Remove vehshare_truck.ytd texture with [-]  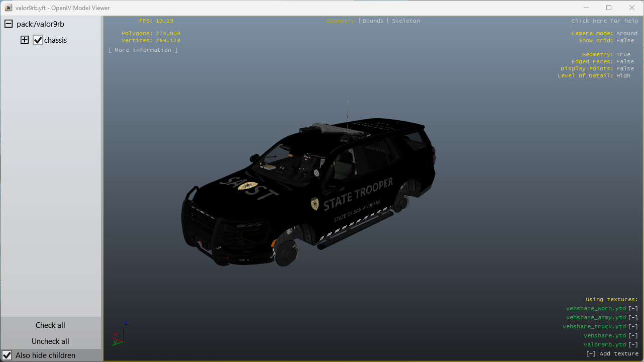633,327
